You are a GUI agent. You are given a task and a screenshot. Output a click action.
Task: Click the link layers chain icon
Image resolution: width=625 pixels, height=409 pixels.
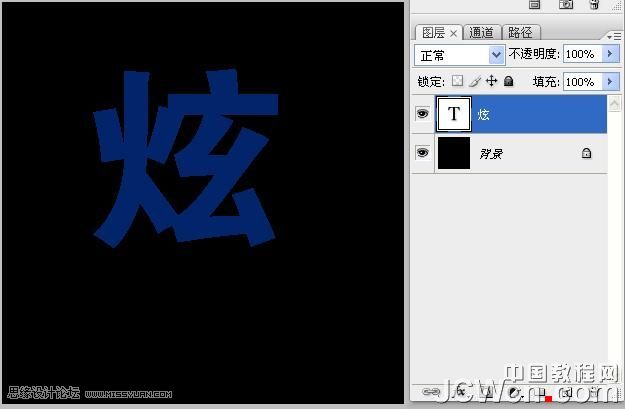430,392
